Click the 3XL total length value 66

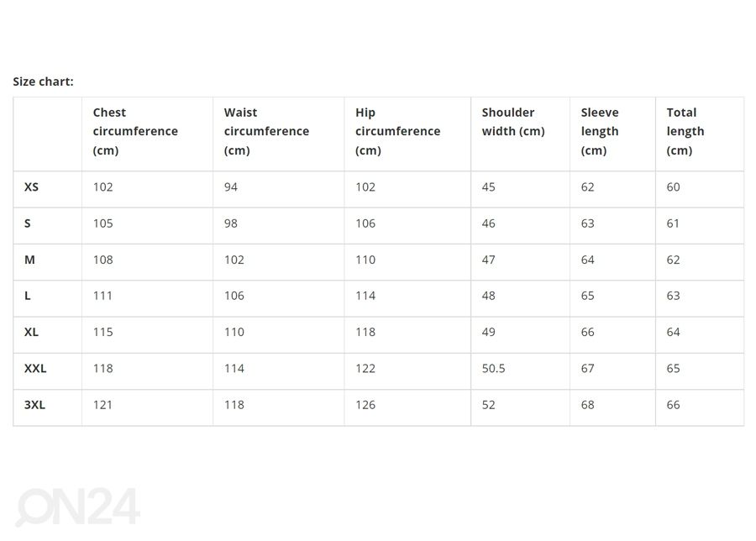click(673, 405)
